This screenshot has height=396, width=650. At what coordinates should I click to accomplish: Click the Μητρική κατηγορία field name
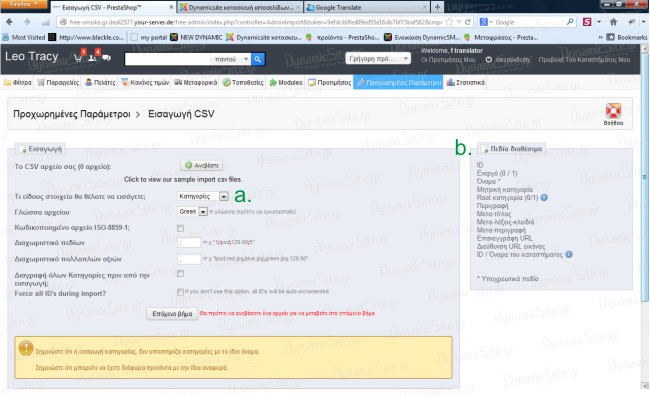[504, 189]
